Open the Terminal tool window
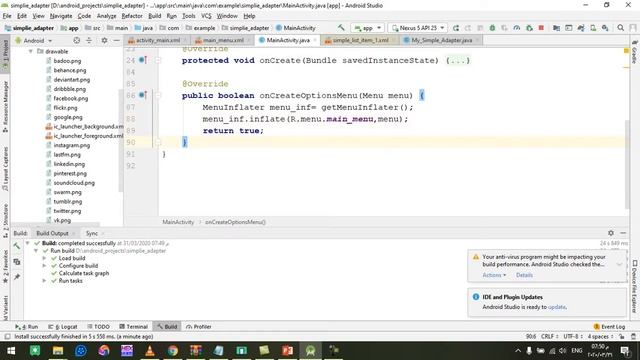The width and height of the screenshot is (640, 360). coord(133,327)
